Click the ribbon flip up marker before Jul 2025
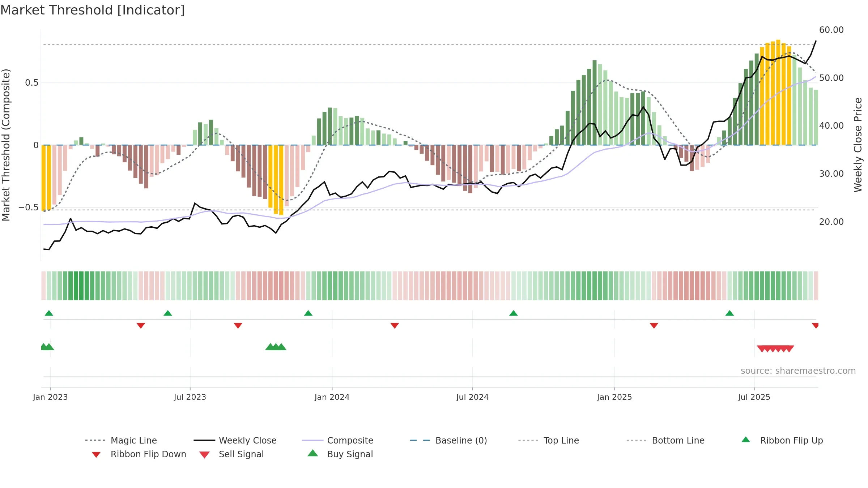868x488 pixels. point(729,313)
